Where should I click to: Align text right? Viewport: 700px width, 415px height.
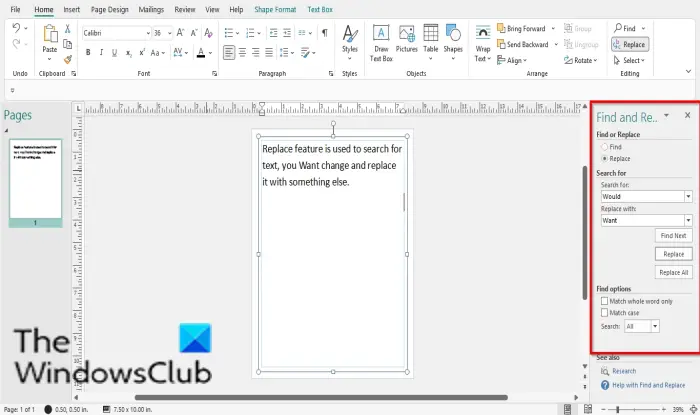tap(255, 53)
